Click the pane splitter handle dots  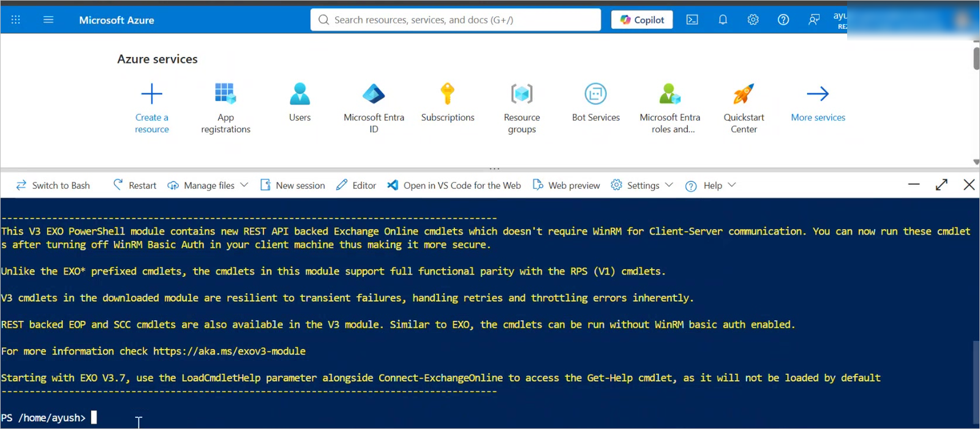[494, 168]
